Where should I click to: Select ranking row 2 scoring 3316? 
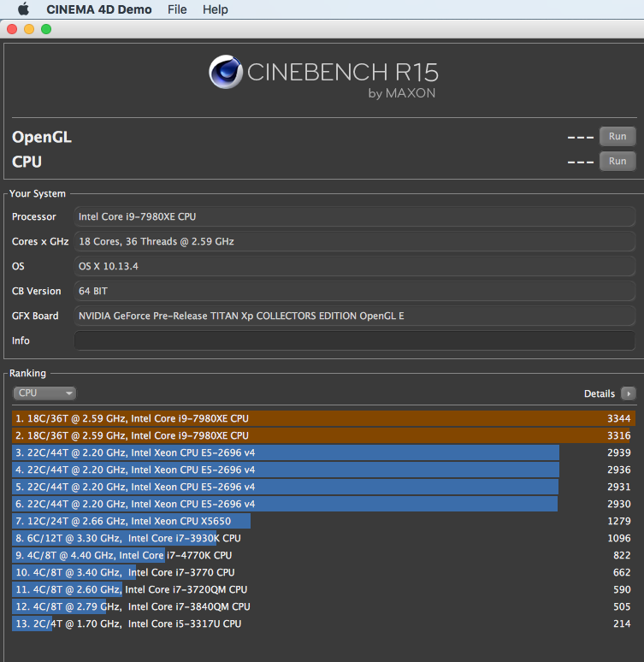[323, 435]
